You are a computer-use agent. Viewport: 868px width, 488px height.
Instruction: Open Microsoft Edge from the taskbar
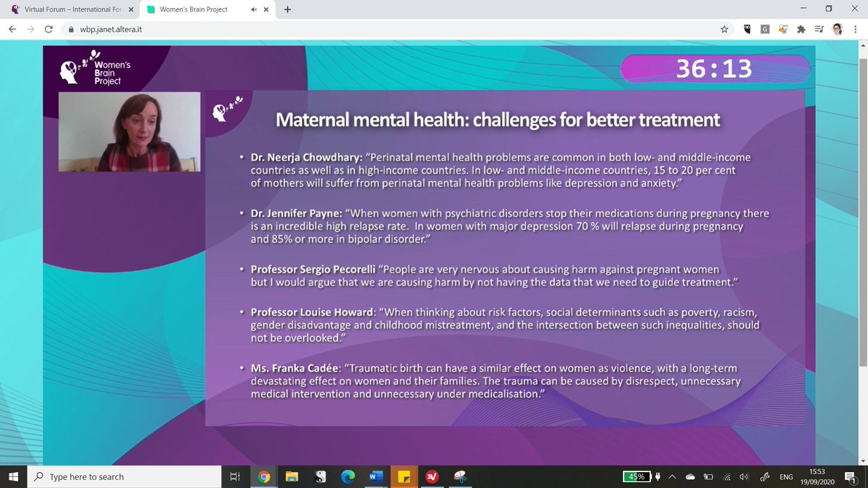(348, 476)
